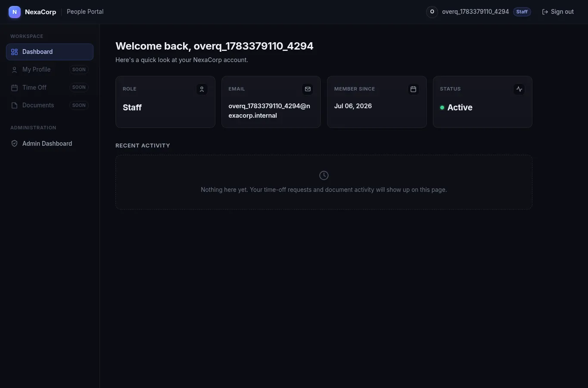Click the envelope icon on Email card
The image size is (588, 388).
308,89
